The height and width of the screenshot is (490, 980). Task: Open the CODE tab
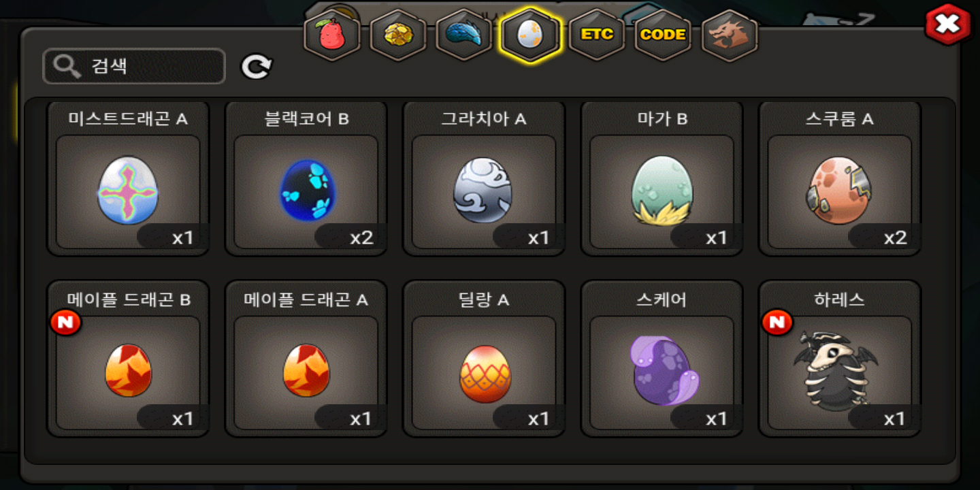[663, 35]
